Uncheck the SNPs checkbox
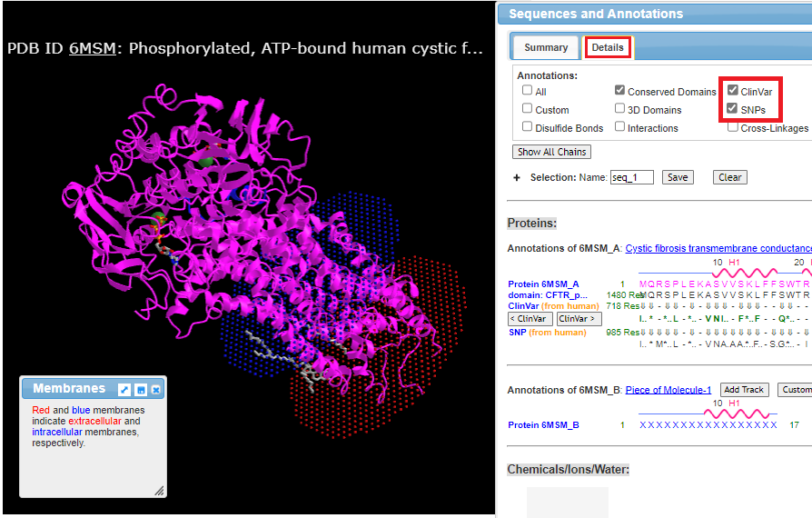This screenshot has height=518, width=812. [732, 108]
